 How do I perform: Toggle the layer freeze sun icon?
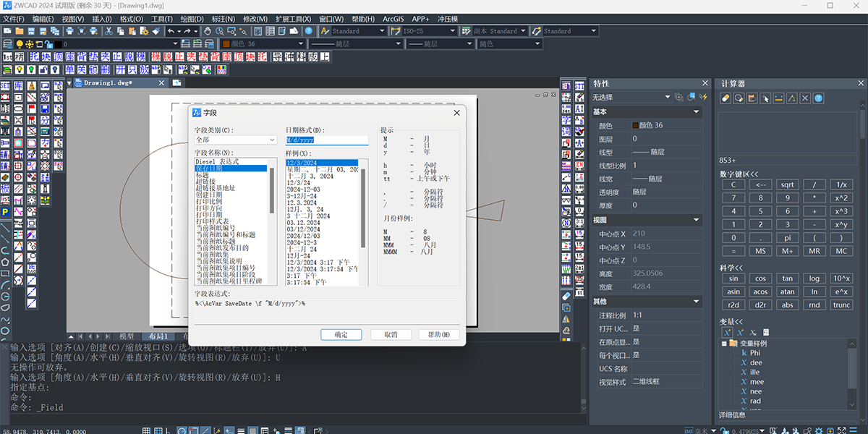click(30, 44)
